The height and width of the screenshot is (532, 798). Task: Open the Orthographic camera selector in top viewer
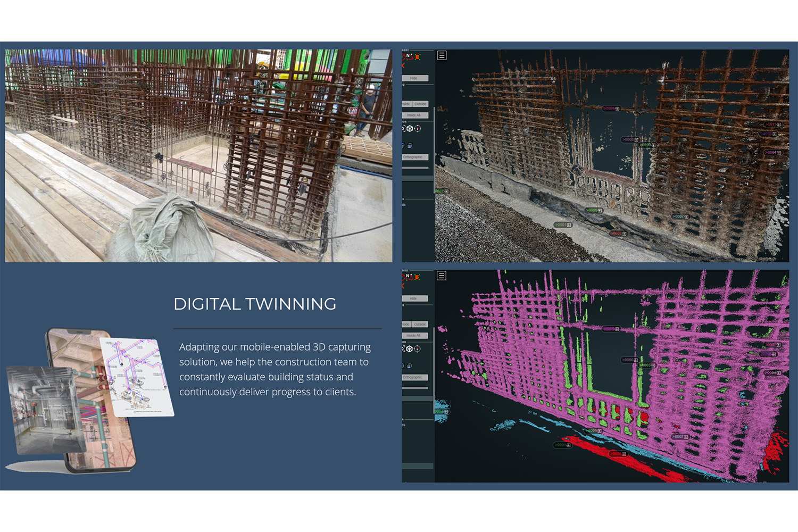[x=414, y=157]
